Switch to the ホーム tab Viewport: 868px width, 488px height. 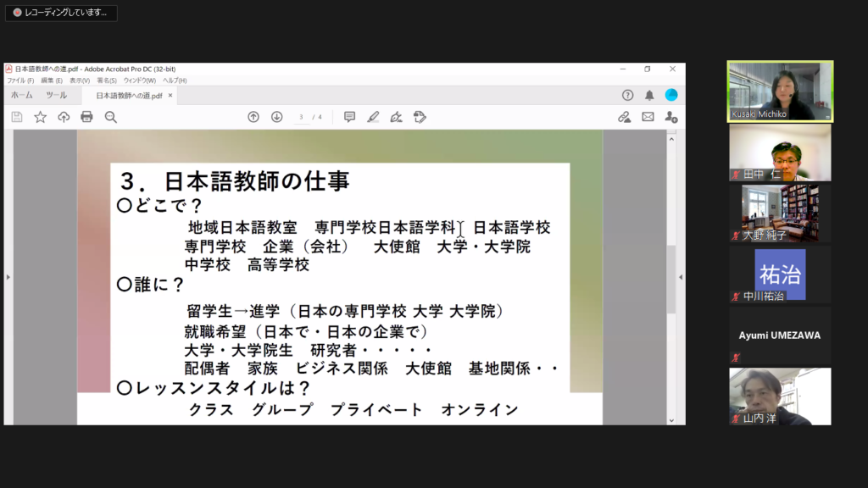click(22, 96)
